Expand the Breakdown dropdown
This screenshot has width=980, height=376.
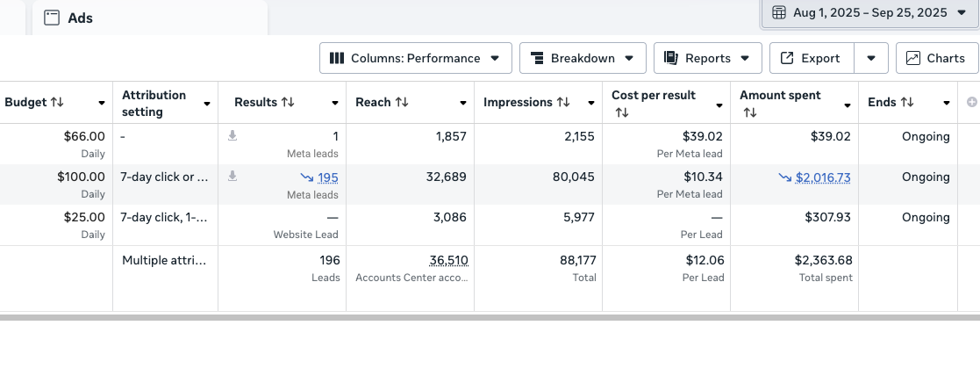583,58
